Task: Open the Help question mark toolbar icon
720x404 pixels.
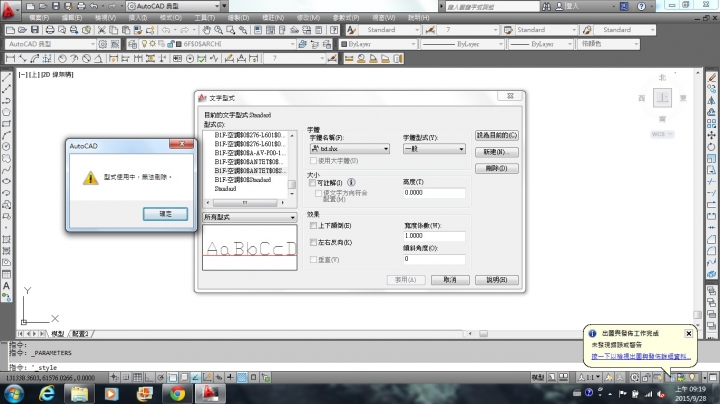Action: coord(334,30)
